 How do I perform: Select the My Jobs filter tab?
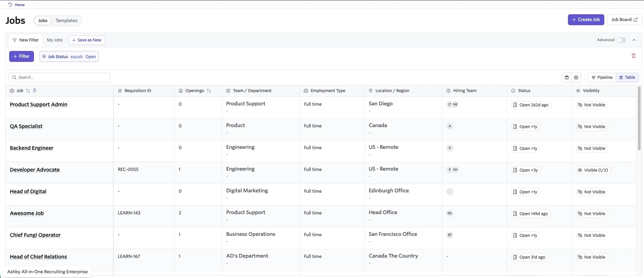point(55,40)
